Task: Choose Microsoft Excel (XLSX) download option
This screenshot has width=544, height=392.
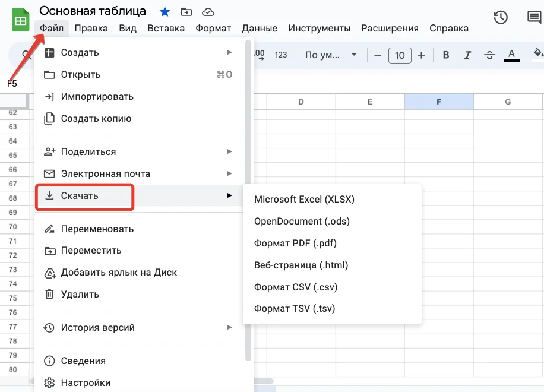Action: pyautogui.click(x=304, y=199)
